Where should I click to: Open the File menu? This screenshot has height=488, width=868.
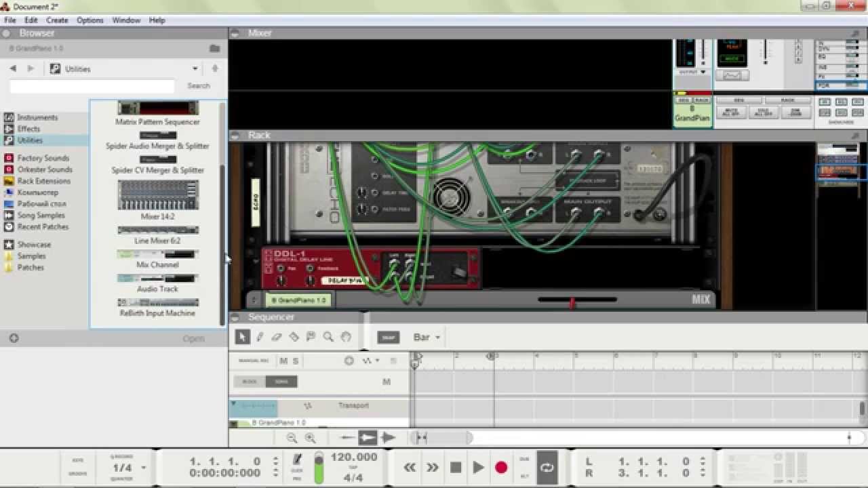10,20
